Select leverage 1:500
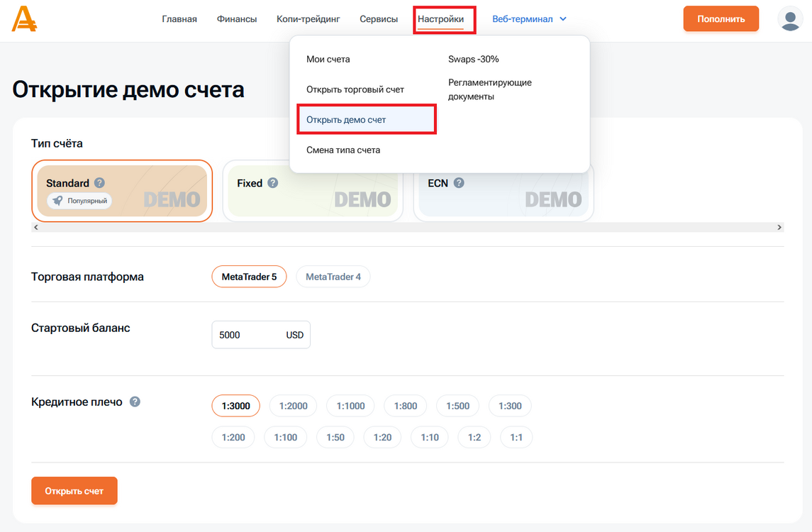The height and width of the screenshot is (532, 812). tap(458, 406)
